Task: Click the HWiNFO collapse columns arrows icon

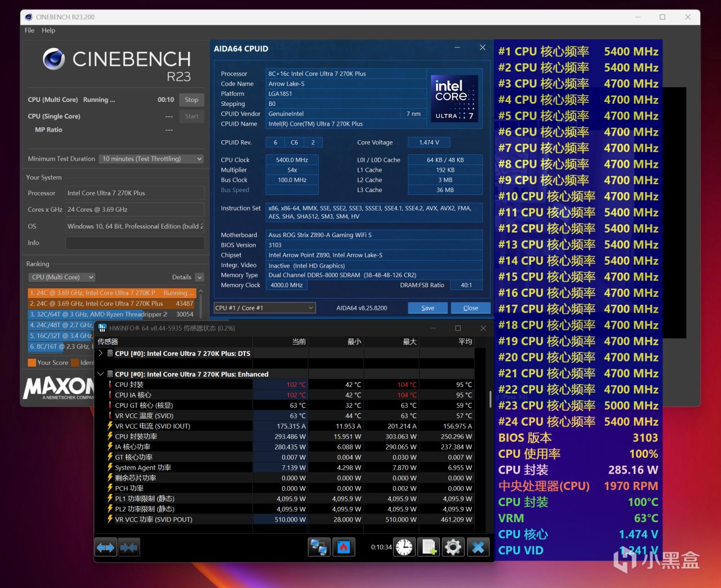Action: pos(128,547)
